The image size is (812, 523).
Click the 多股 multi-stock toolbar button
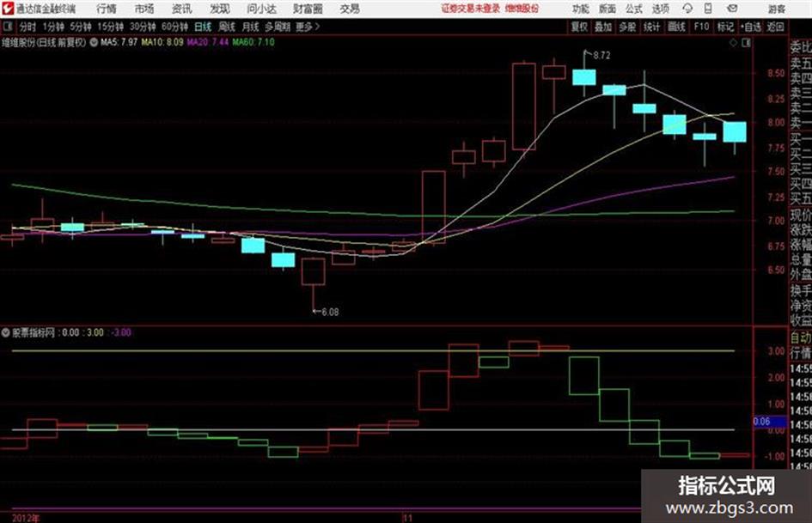click(627, 27)
